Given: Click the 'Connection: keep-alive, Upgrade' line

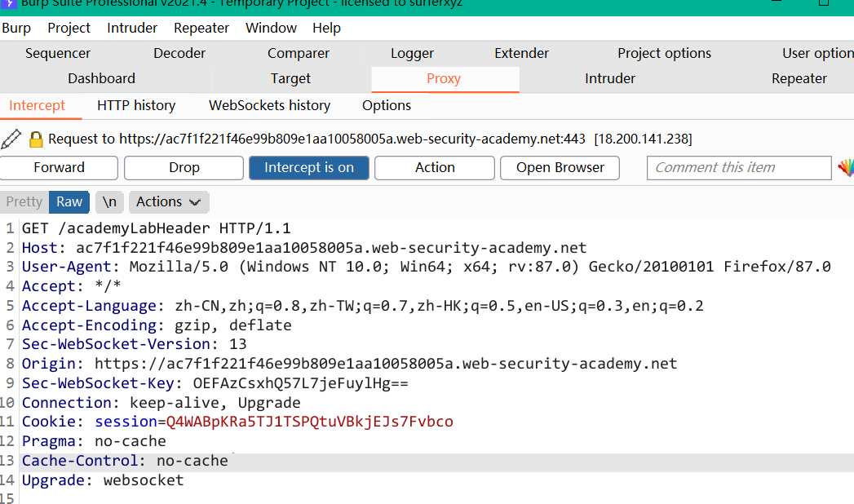Looking at the screenshot, I should tap(162, 403).
